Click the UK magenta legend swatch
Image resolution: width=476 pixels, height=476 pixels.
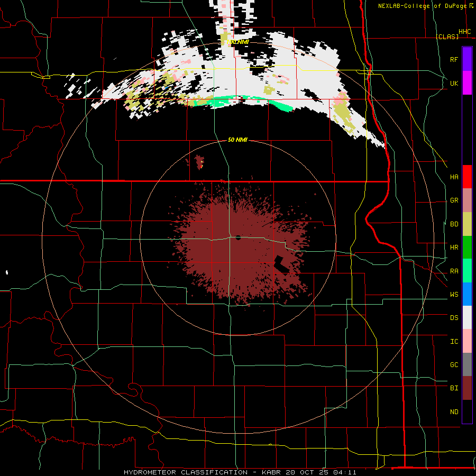[467, 83]
